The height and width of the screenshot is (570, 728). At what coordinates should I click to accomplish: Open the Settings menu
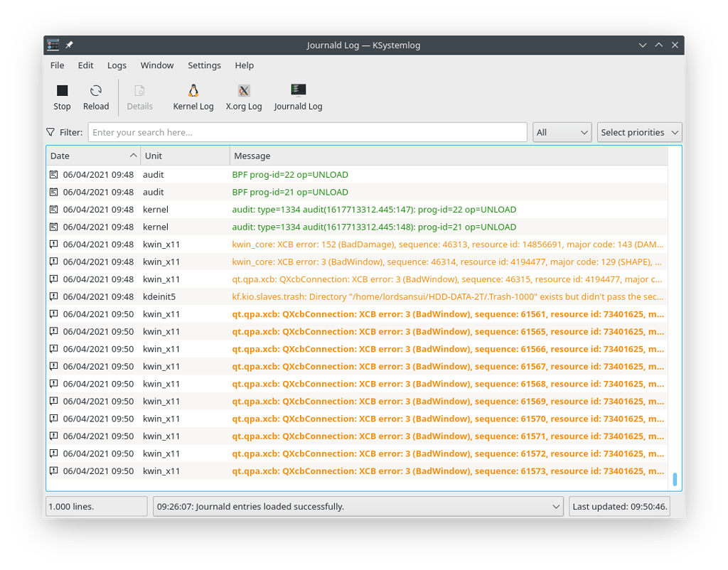point(204,65)
